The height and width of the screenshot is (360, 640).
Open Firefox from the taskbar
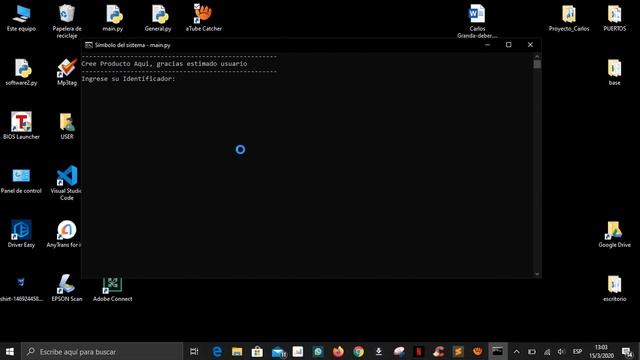point(338,351)
